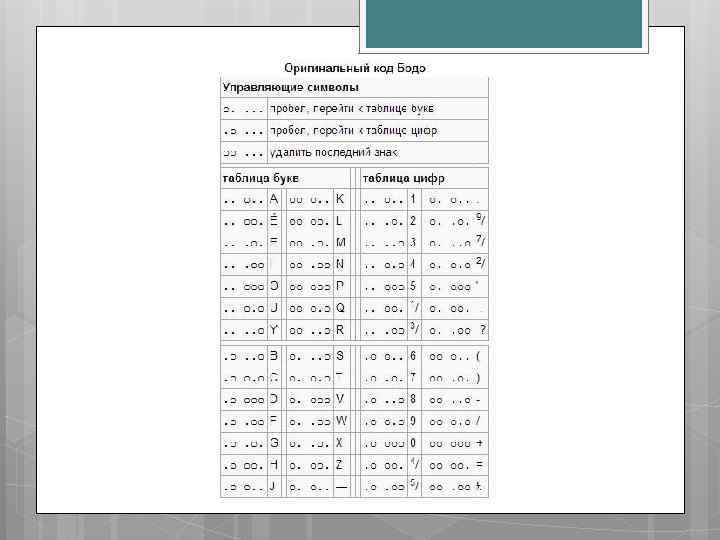
Task: Click the letter P cell
Action: [x=340, y=287]
